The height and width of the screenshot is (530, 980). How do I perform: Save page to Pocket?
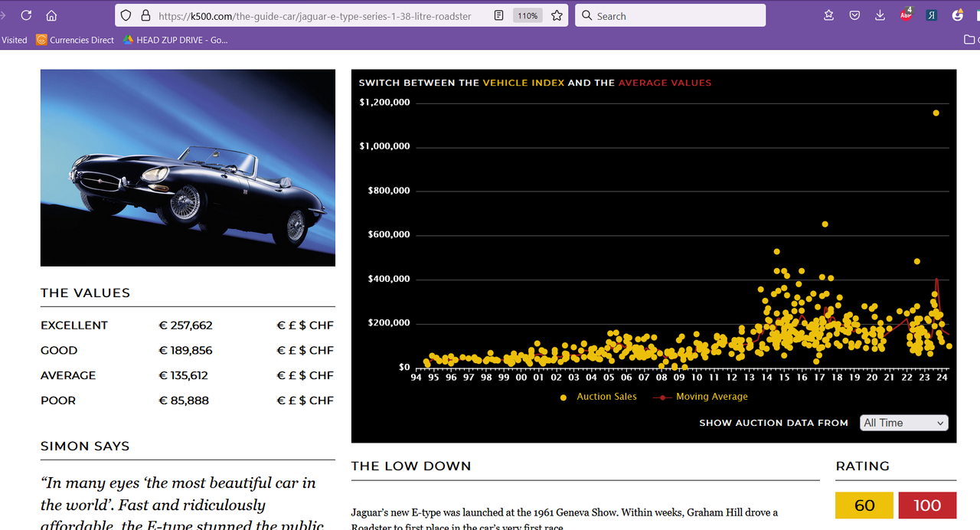coord(854,15)
